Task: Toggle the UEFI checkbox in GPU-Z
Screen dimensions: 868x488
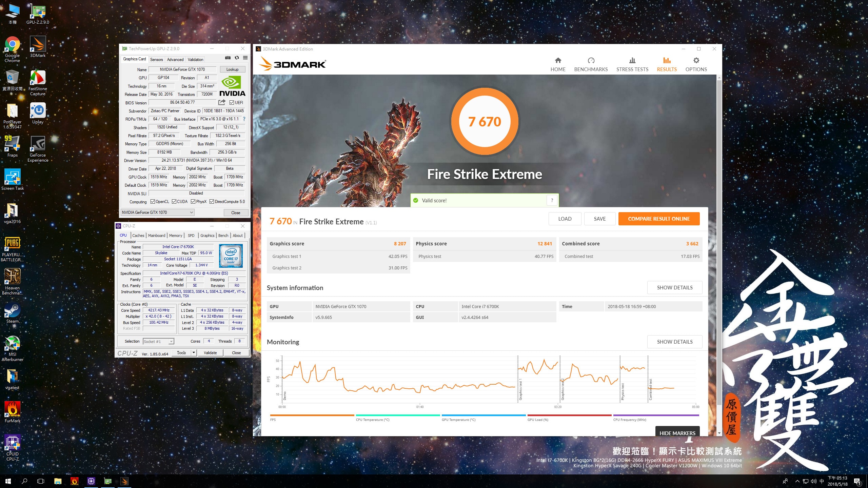Action: pyautogui.click(x=232, y=103)
